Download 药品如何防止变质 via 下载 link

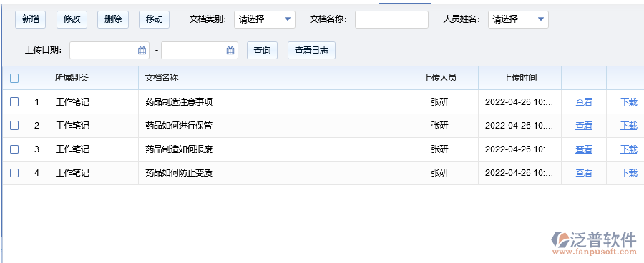pos(629,173)
